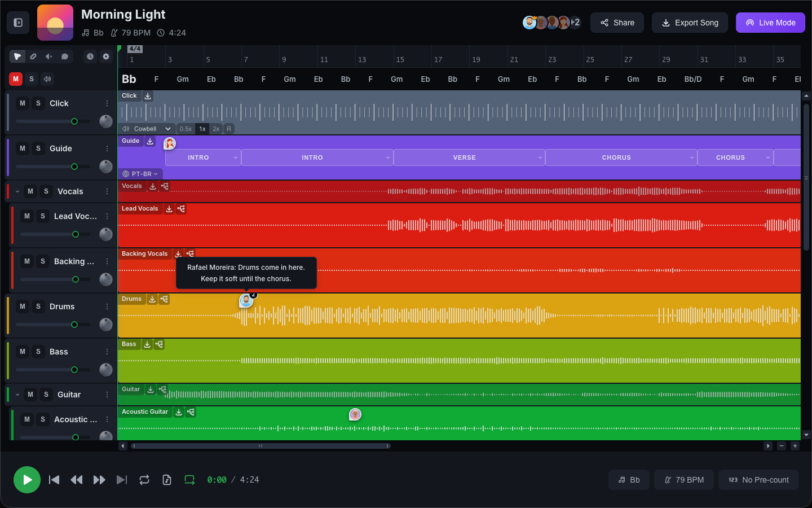This screenshot has width=812, height=508.
Task: Select the comment tool icon
Action: coord(65,56)
